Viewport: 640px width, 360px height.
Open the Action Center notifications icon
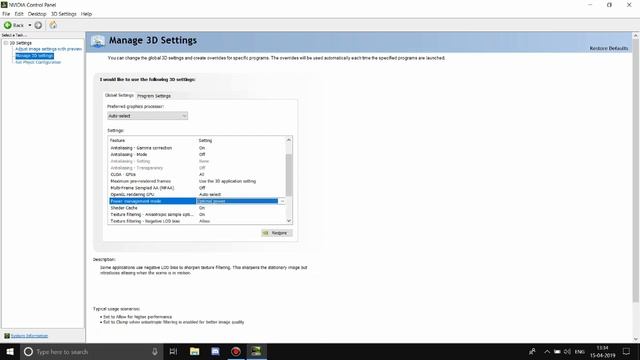click(x=627, y=351)
